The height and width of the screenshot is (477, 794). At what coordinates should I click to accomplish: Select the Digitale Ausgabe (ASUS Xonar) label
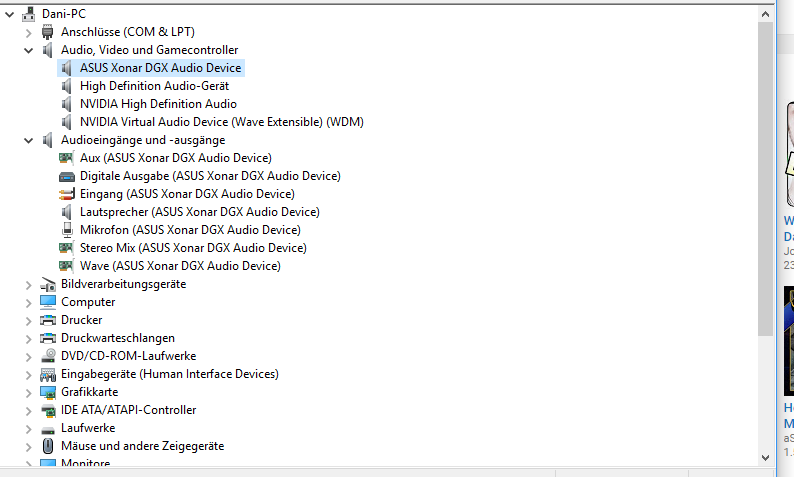point(210,176)
